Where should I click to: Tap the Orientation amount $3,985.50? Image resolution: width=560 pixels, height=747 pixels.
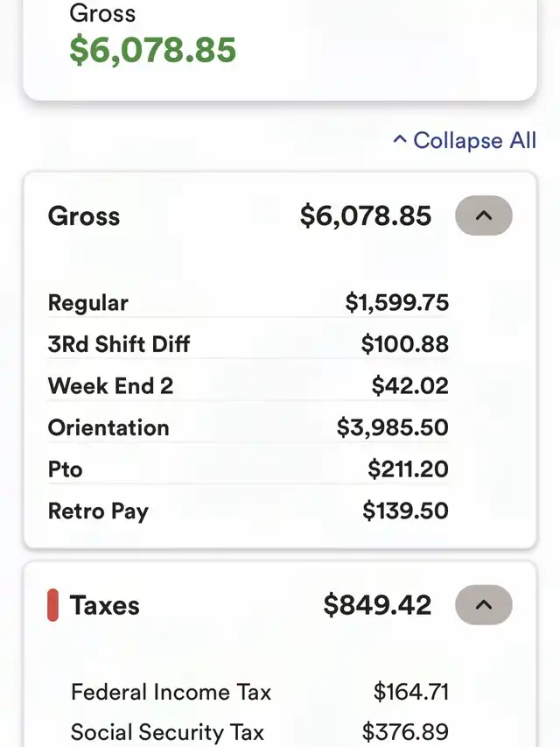(x=393, y=427)
